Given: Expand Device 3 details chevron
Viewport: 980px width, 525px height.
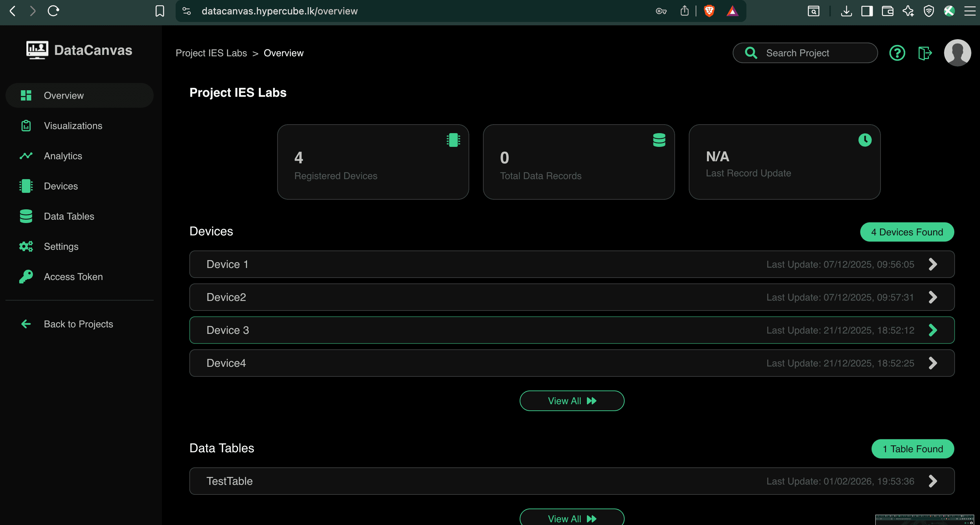Looking at the screenshot, I should pos(932,330).
